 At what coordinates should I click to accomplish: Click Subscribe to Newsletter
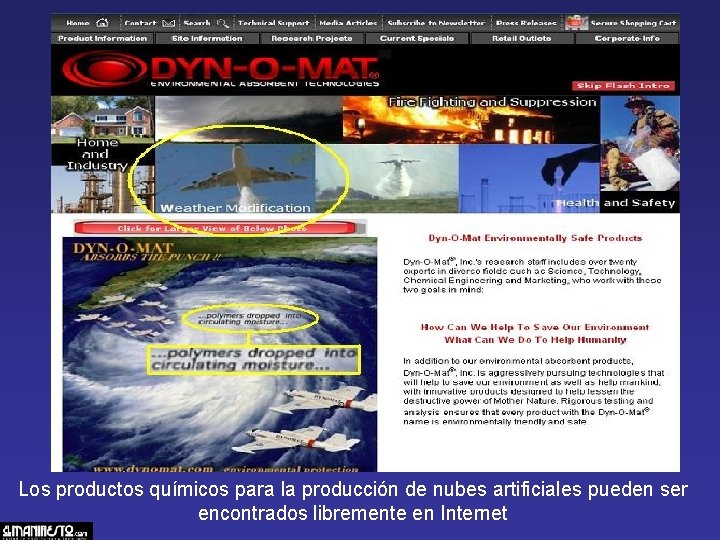tap(436, 23)
